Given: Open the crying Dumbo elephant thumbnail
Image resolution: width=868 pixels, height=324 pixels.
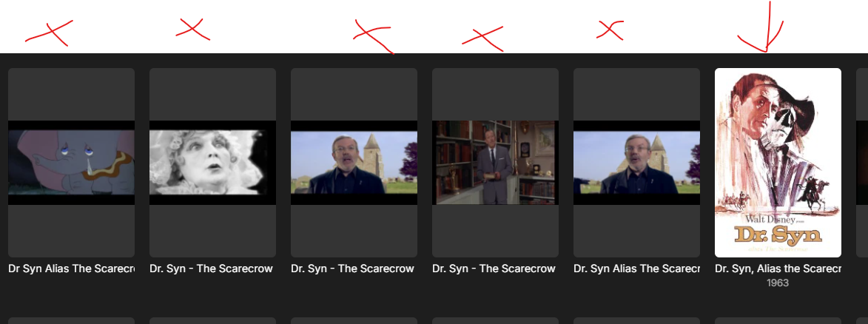Looking at the screenshot, I should (72, 162).
